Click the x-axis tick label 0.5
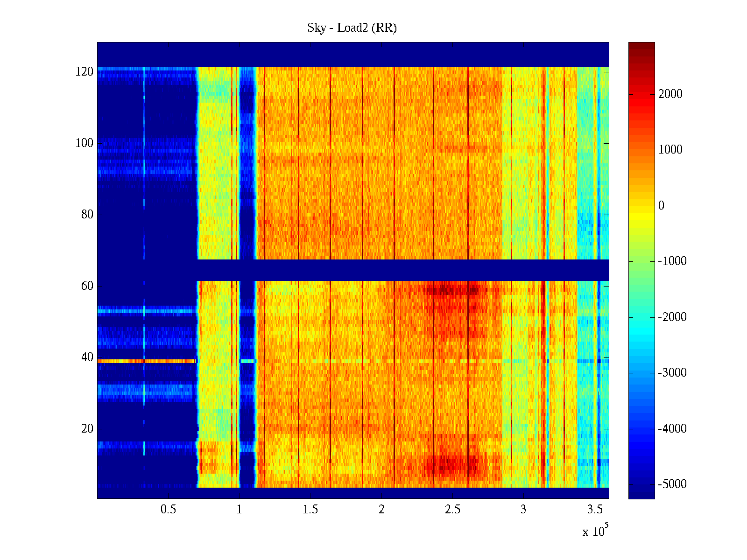 [x=168, y=509]
